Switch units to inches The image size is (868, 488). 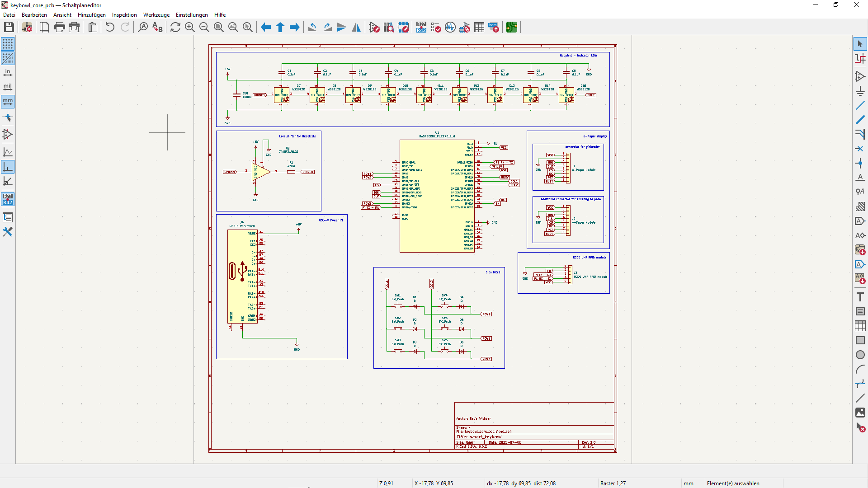click(x=8, y=73)
